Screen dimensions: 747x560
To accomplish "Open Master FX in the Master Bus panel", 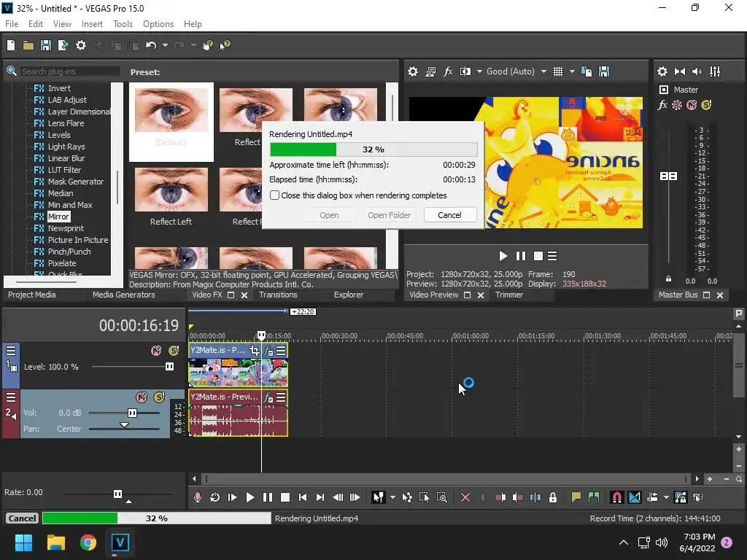I will [x=662, y=105].
